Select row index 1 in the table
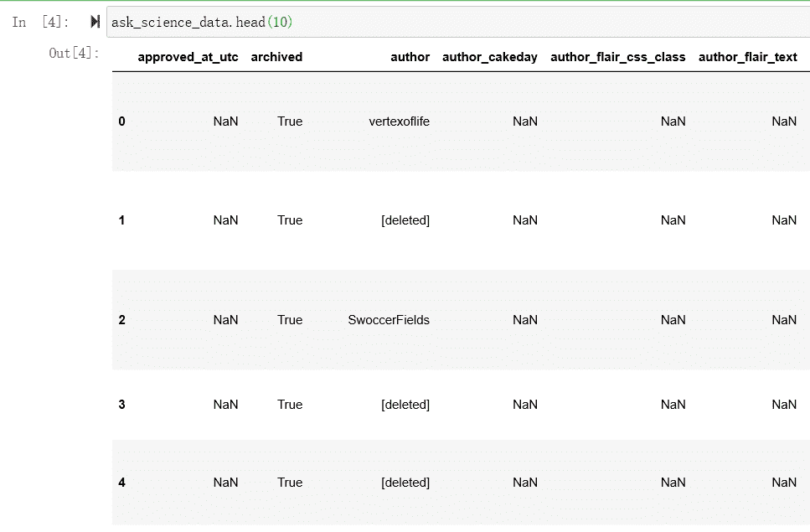The width and height of the screenshot is (810, 532). point(122,220)
